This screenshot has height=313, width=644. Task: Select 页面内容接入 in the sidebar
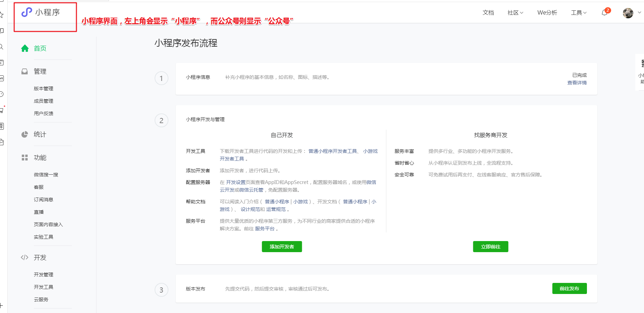(48, 224)
